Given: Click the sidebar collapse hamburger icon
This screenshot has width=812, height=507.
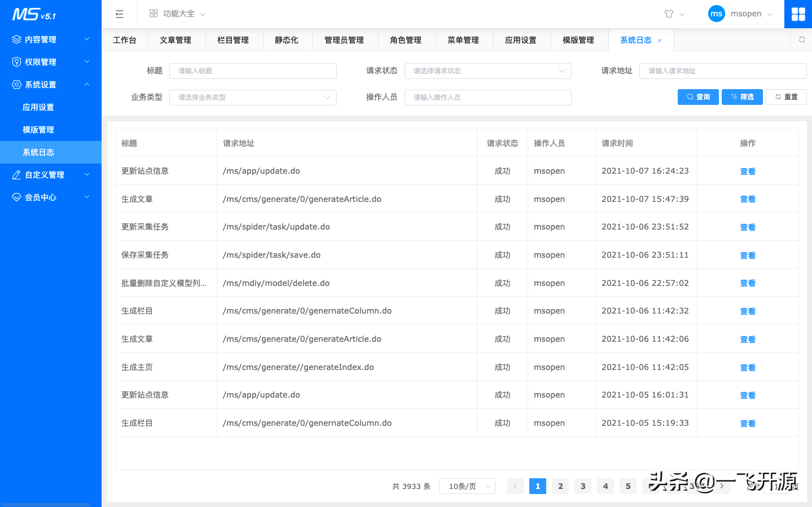Looking at the screenshot, I should (119, 14).
